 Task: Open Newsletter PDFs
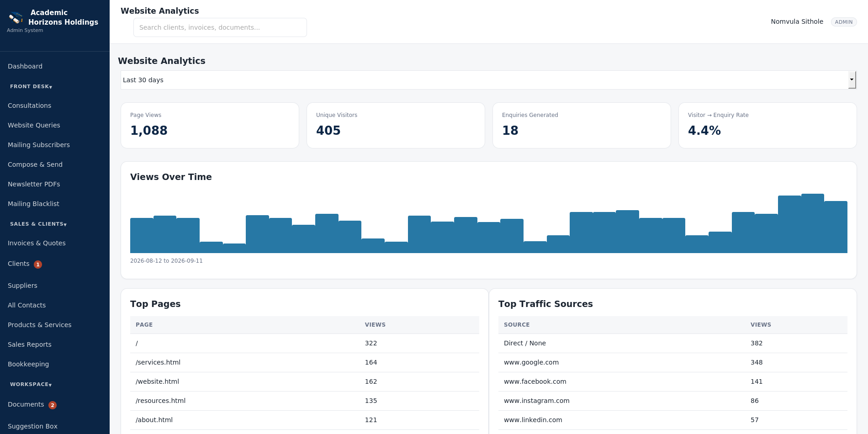pyautogui.click(x=34, y=184)
